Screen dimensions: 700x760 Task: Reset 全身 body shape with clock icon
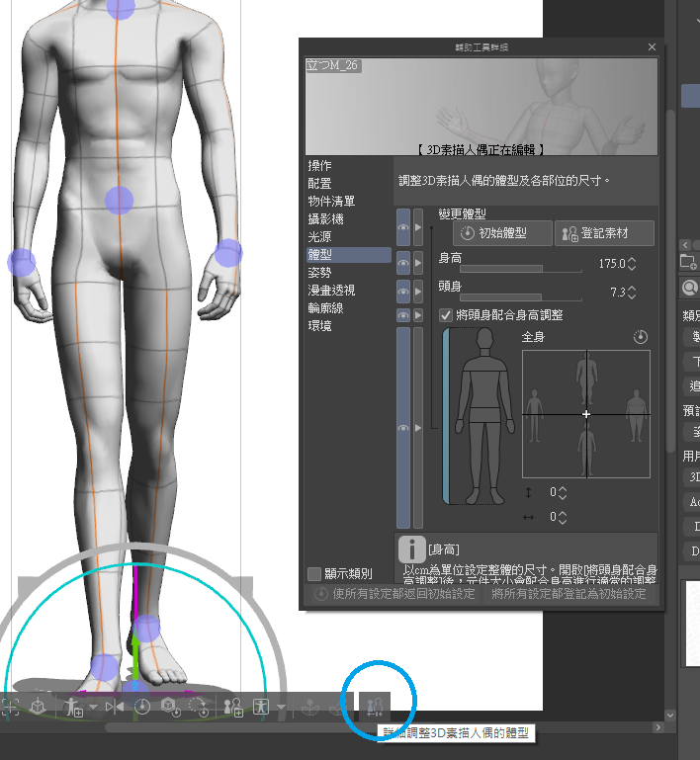(x=641, y=337)
